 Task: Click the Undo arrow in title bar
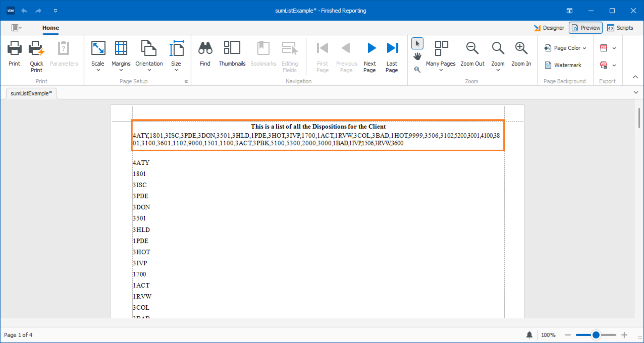(x=24, y=11)
